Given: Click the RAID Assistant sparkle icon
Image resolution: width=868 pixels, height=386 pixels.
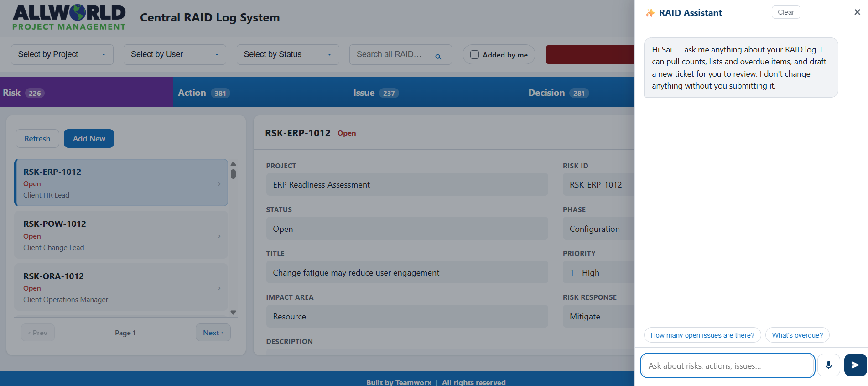Looking at the screenshot, I should (650, 13).
